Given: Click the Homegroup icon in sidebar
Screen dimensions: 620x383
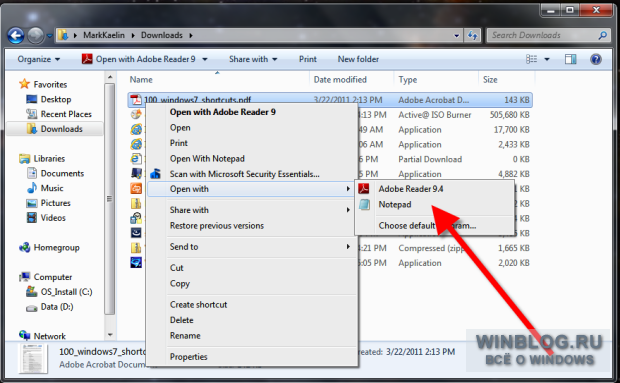Looking at the screenshot, I should [x=25, y=247].
